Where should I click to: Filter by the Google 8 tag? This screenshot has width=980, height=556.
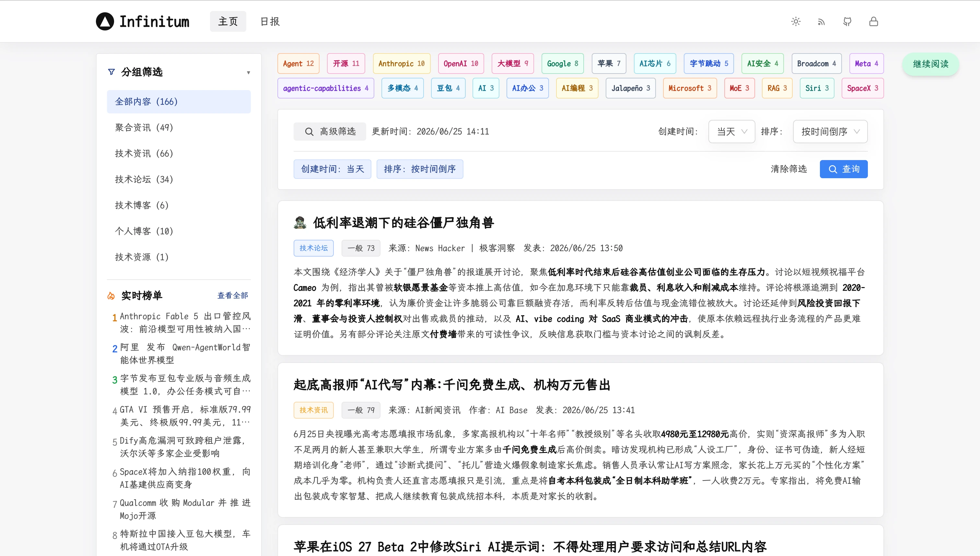pyautogui.click(x=563, y=64)
